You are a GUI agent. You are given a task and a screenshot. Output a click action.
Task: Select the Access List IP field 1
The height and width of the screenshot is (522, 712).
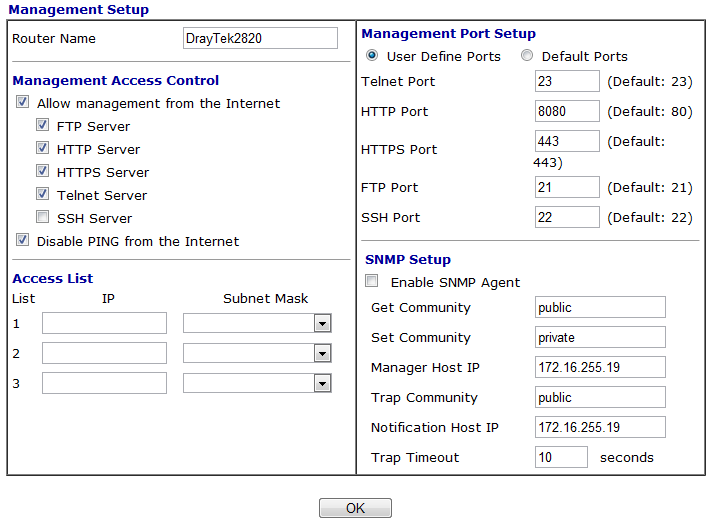pyautogui.click(x=104, y=323)
